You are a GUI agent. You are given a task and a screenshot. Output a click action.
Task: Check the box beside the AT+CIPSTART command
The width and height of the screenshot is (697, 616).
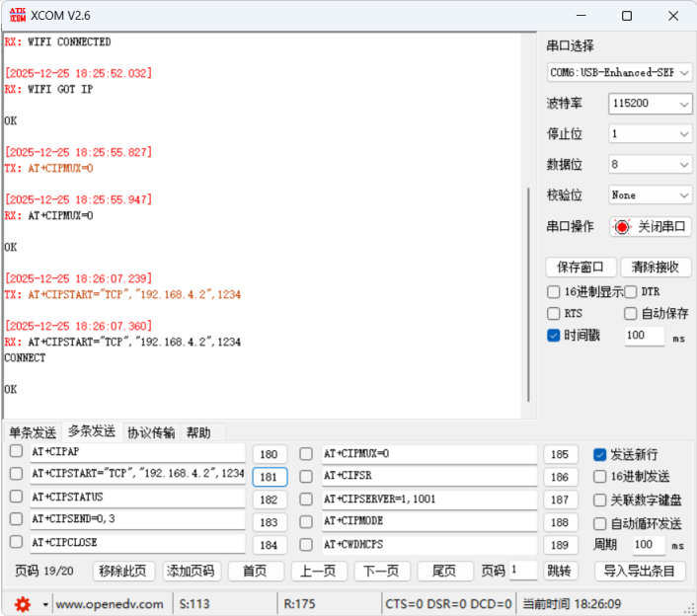point(16,474)
